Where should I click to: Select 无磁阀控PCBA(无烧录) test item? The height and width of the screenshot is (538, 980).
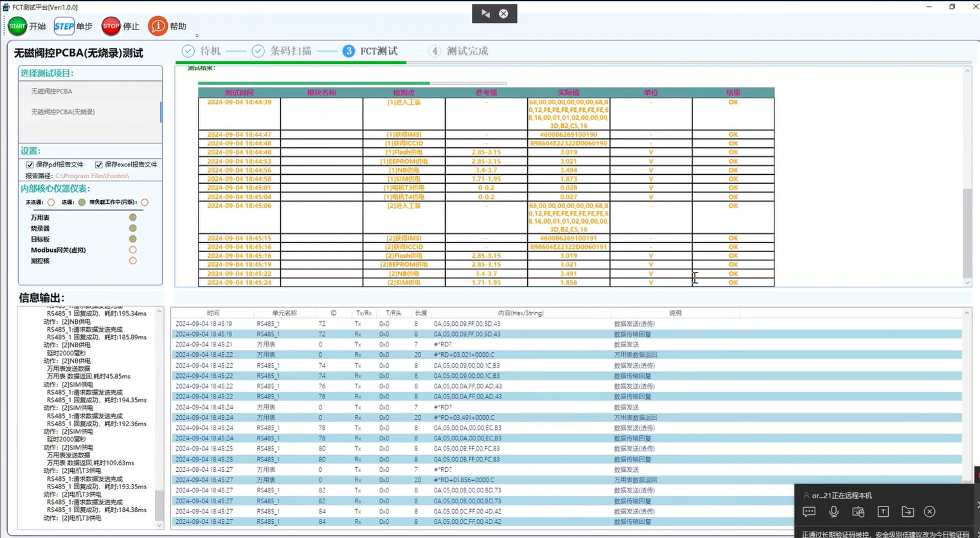point(63,112)
